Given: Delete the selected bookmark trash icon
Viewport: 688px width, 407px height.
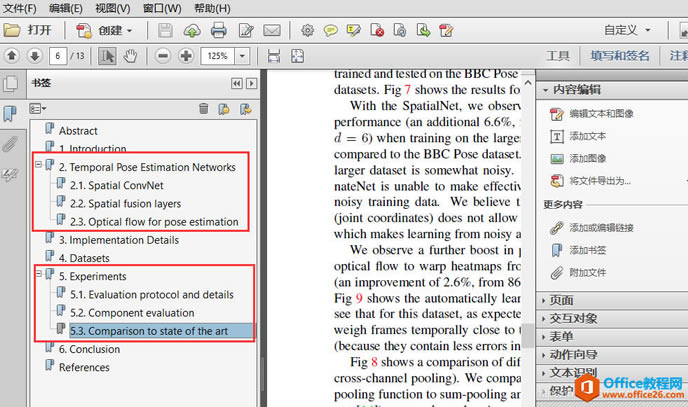Looking at the screenshot, I should 204,108.
